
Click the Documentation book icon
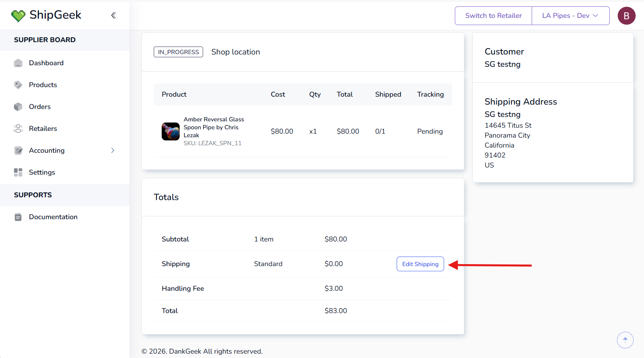(18, 217)
